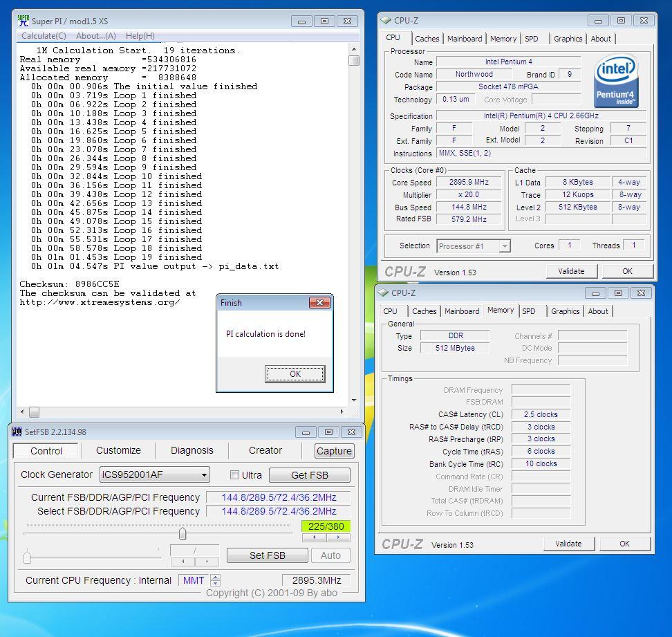Open Graphics tab in upper CPU-Z
Screen dimensions: 672x637
click(568, 39)
